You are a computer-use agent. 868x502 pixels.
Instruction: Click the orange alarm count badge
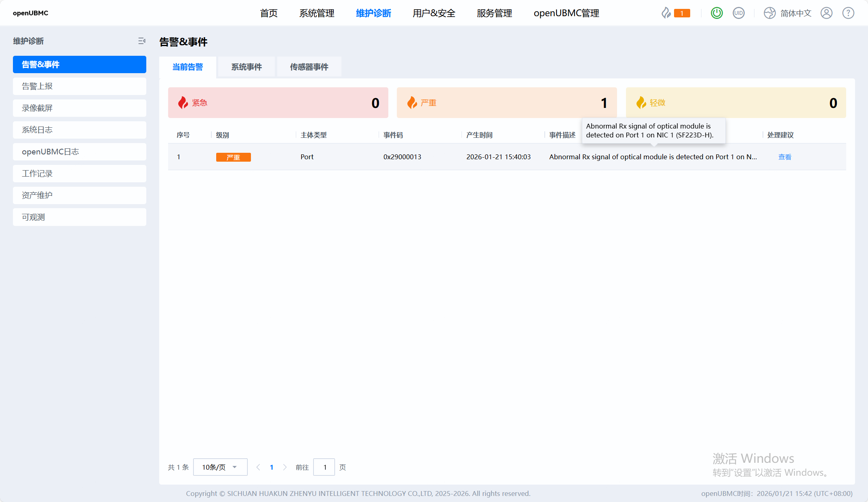(x=682, y=13)
